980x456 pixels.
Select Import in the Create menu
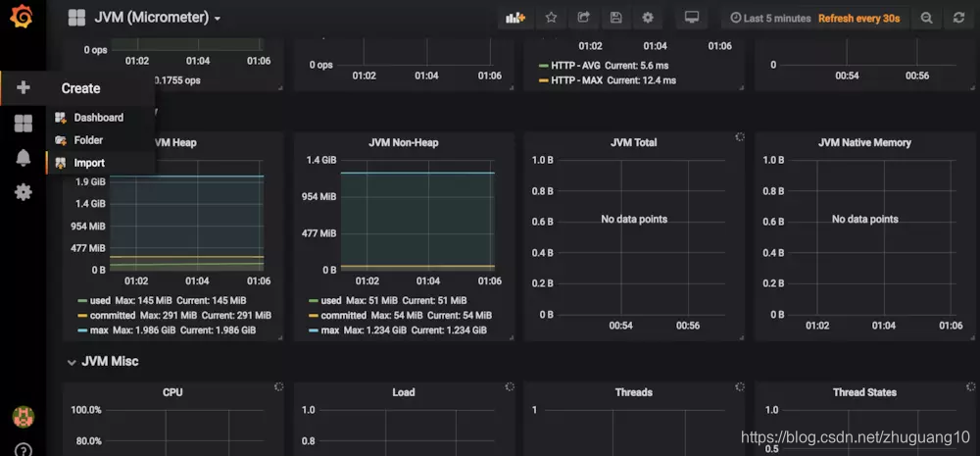click(89, 163)
